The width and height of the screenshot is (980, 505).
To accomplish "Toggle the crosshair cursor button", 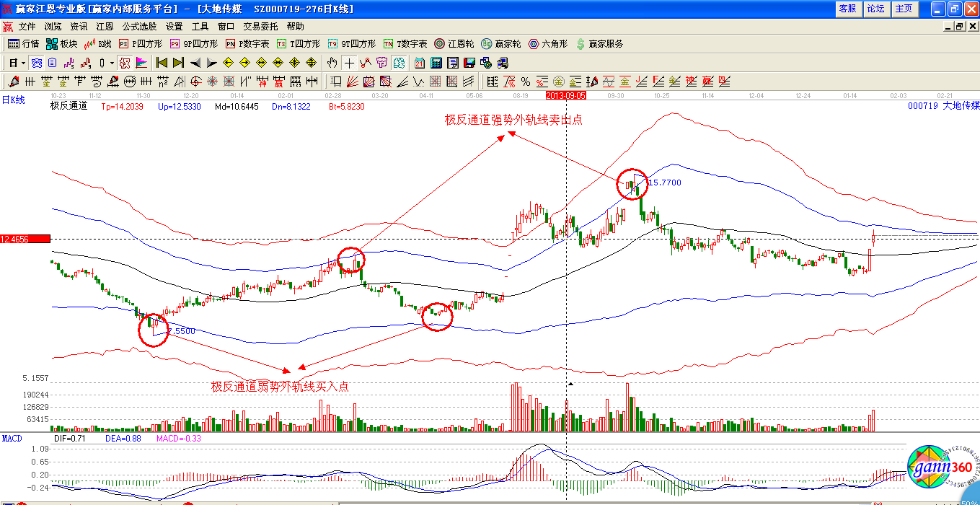I will click(x=349, y=63).
